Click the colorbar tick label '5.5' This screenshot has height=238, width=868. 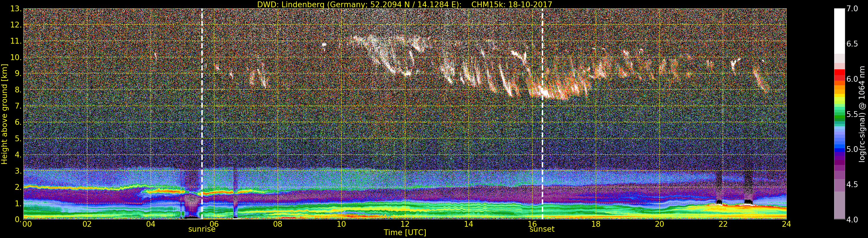(852, 114)
